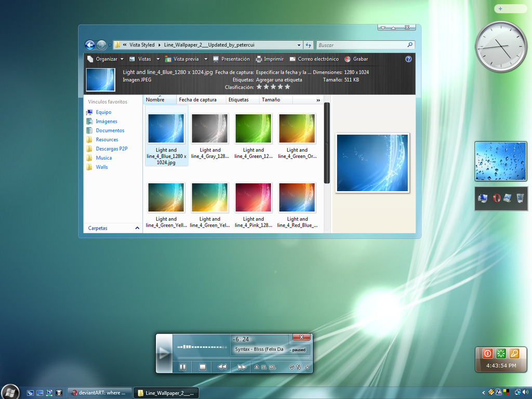The width and height of the screenshot is (532, 399).
Task: Open Computer icon in sidebar launcher
Action: [x=483, y=198]
